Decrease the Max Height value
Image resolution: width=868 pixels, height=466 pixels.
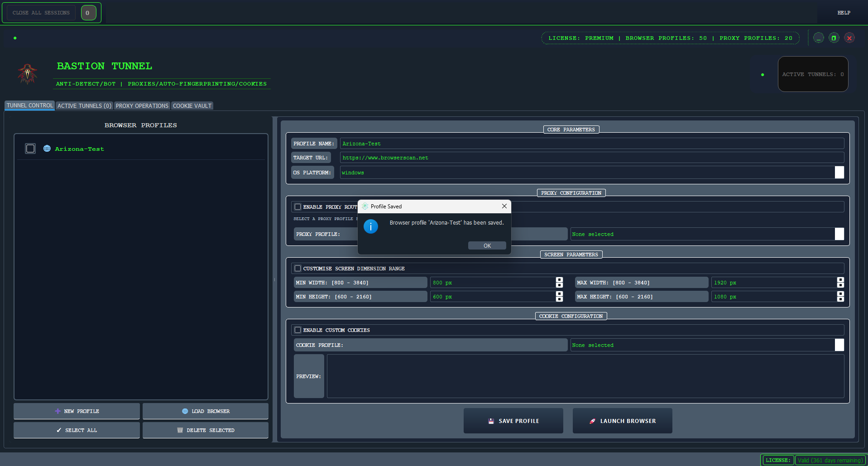(840, 299)
